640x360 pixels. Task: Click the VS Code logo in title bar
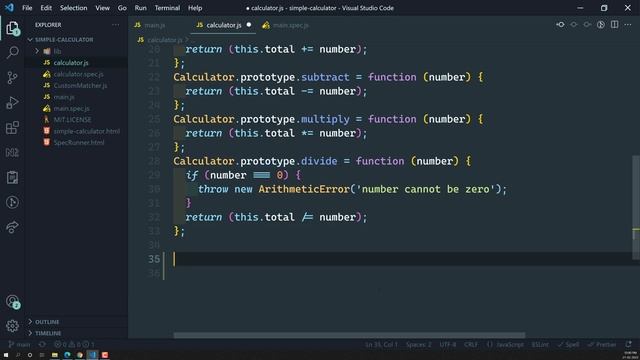9,7
